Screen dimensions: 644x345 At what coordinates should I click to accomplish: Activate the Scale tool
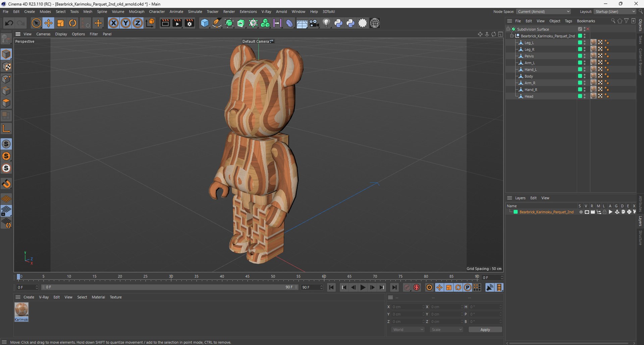point(61,23)
